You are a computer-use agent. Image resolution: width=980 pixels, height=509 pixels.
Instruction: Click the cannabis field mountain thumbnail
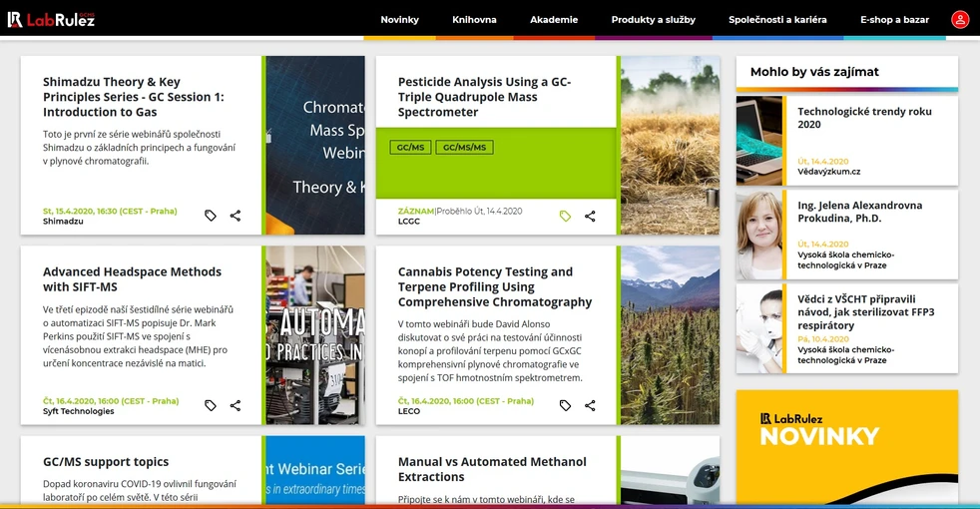click(670, 335)
